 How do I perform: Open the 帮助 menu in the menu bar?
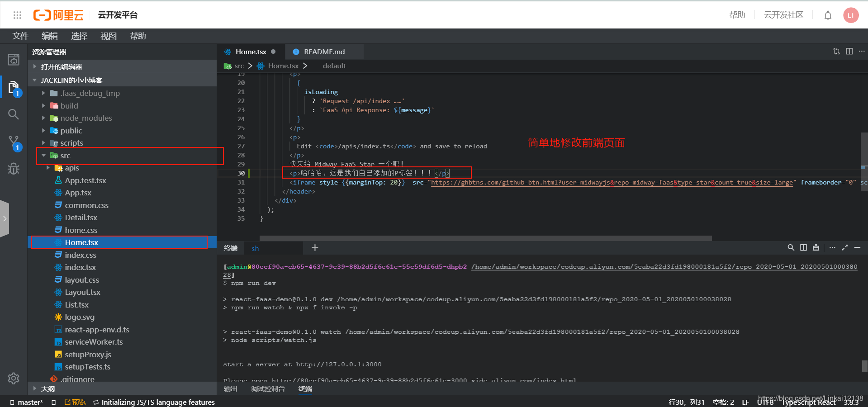coord(138,36)
